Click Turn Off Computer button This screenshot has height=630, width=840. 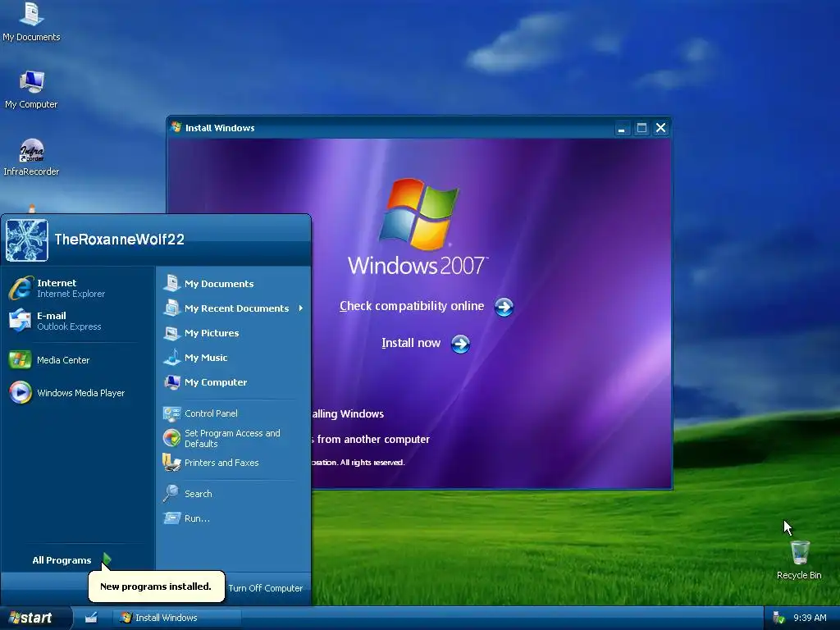tap(265, 588)
